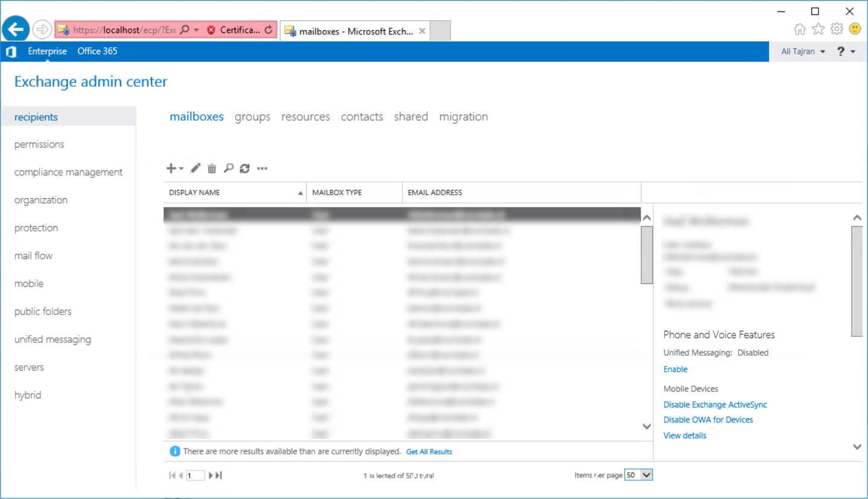
Task: Sort by EMAIL ADDRESS column header
Action: (x=522, y=193)
